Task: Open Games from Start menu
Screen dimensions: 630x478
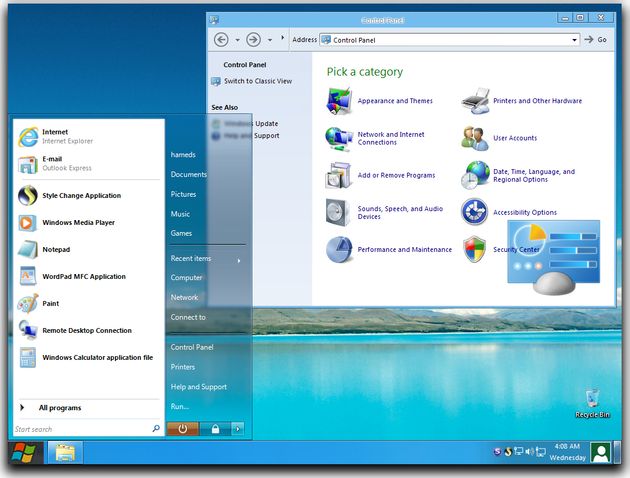Action: click(x=181, y=233)
